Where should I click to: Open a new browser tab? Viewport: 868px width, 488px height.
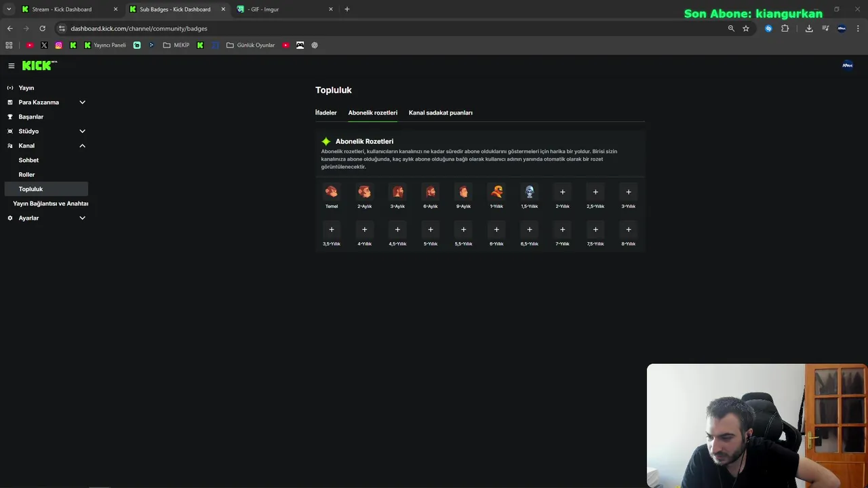point(347,9)
